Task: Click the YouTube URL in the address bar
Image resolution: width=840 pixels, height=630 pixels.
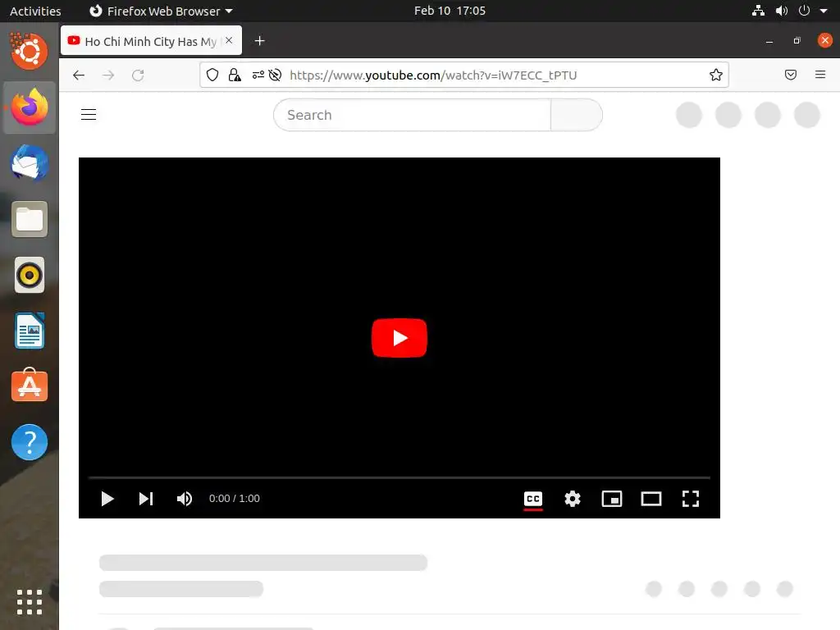Action: click(x=433, y=75)
